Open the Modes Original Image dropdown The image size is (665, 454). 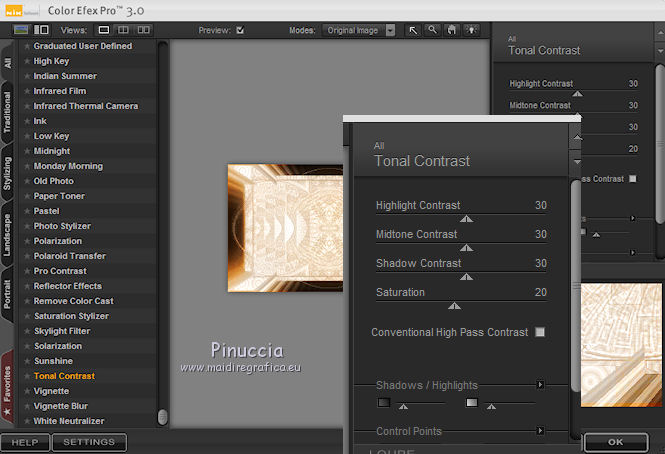point(359,30)
